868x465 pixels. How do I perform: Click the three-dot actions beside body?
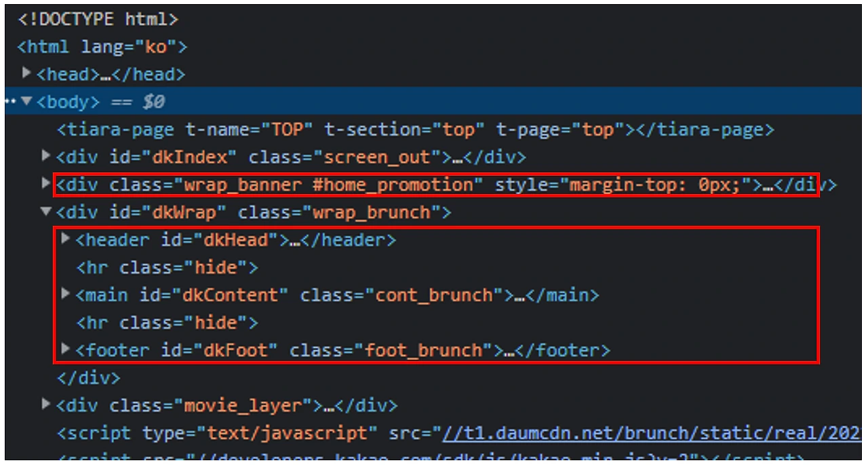10,102
